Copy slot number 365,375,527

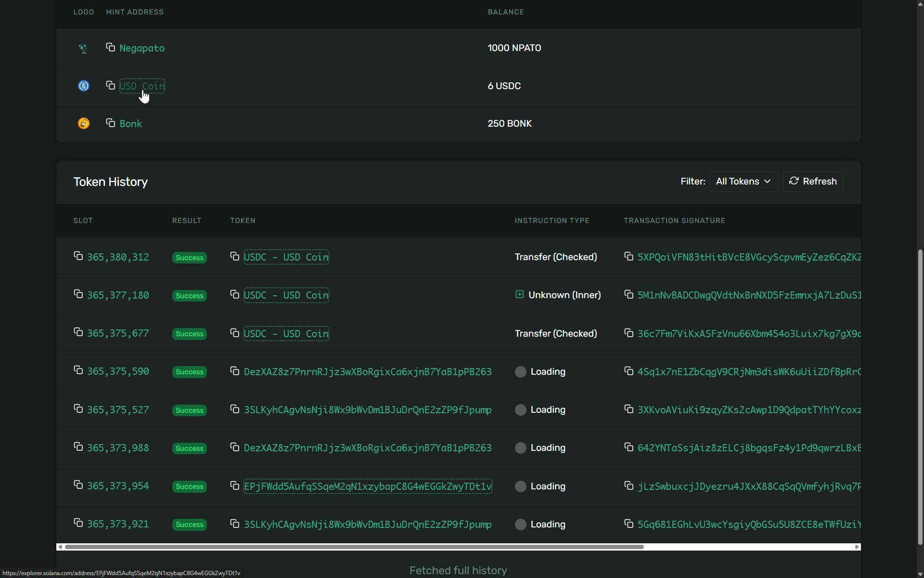click(x=78, y=408)
